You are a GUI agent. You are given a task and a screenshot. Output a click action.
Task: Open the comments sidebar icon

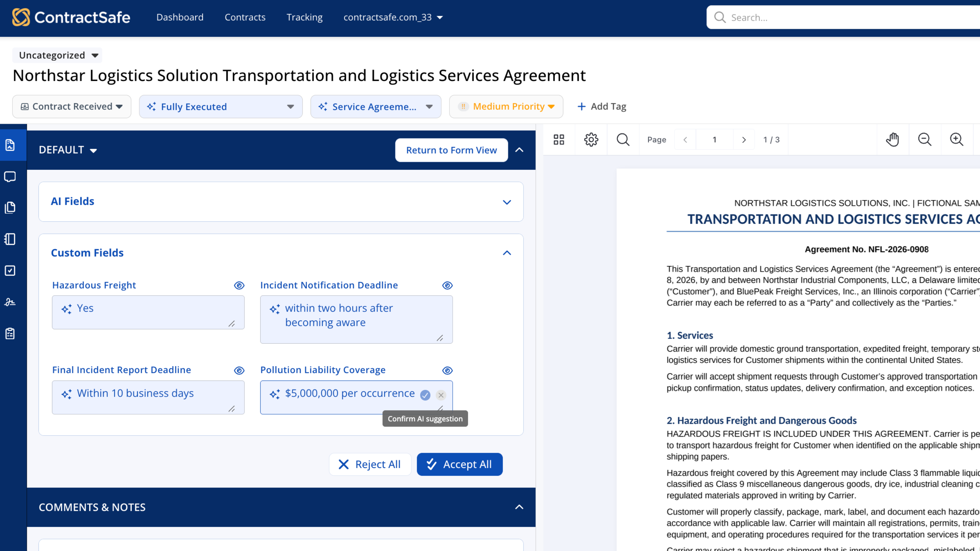point(10,177)
